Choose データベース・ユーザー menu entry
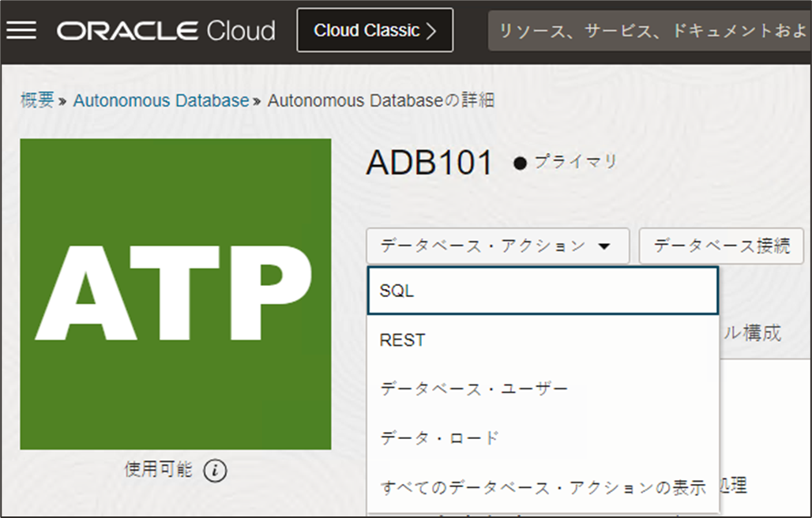 click(543, 388)
